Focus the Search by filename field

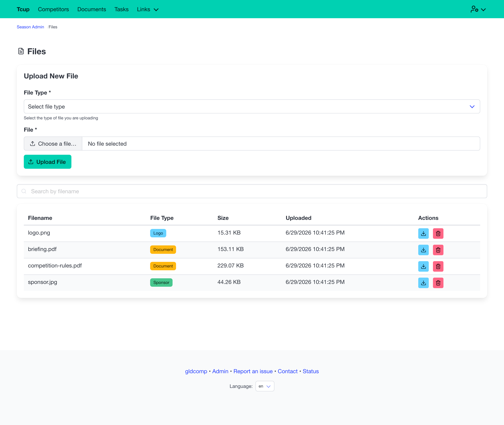pos(252,191)
